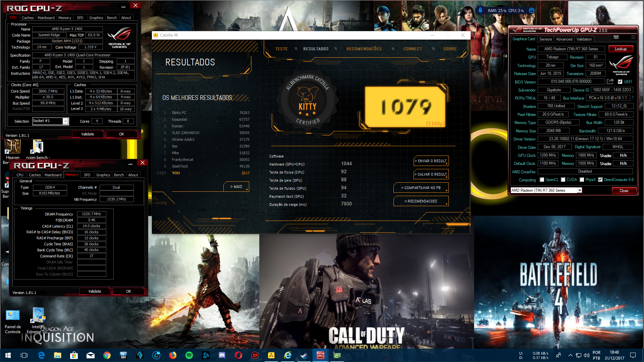Click COMPARTILHAR NO FB button
Viewport: 644px width, 362px height.
click(x=421, y=188)
